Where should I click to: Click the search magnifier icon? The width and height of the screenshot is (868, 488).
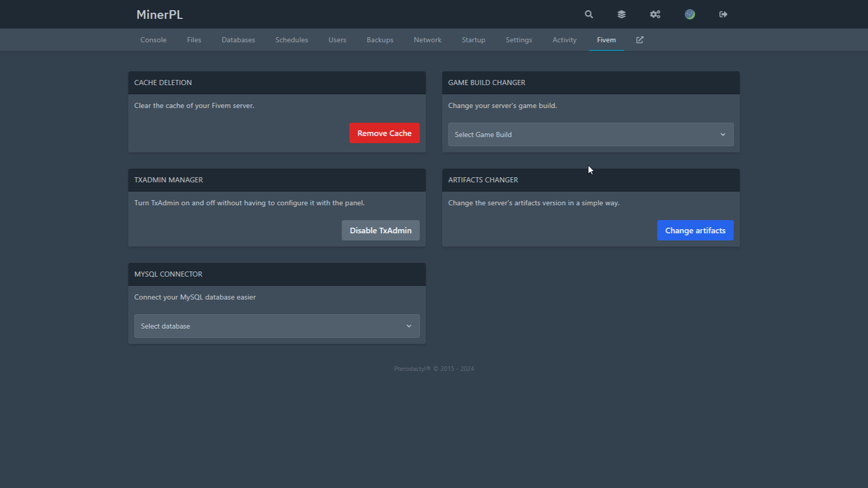pos(589,14)
